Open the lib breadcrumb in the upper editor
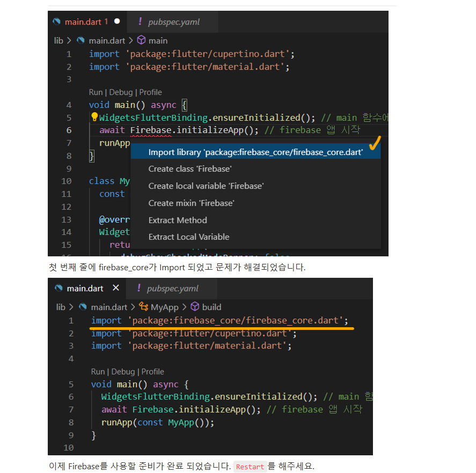The height and width of the screenshot is (473, 476). tap(58, 40)
